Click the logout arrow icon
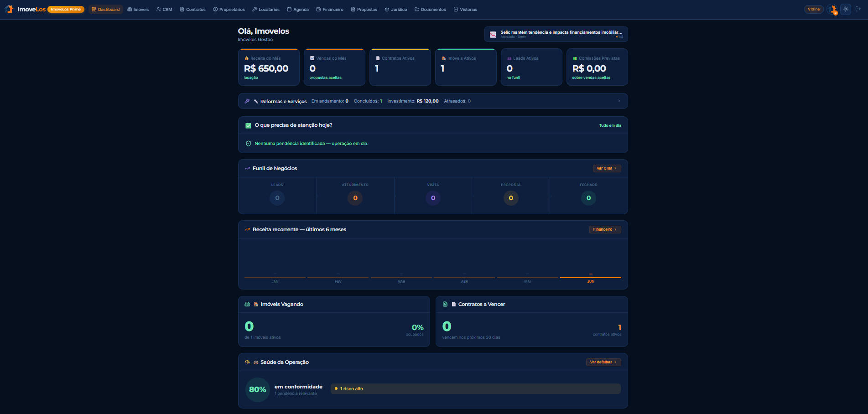The width and height of the screenshot is (868, 414). coord(858,9)
